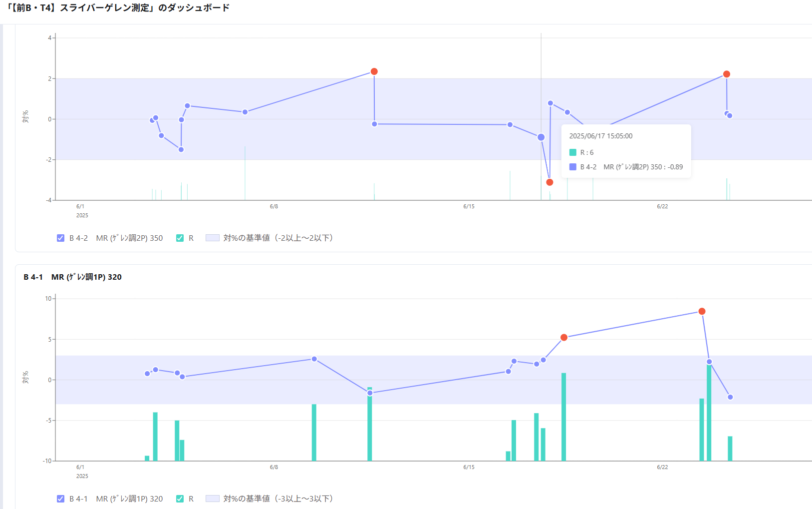
Task: Click the teal R swatch in the tooltip
Action: pyautogui.click(x=573, y=153)
